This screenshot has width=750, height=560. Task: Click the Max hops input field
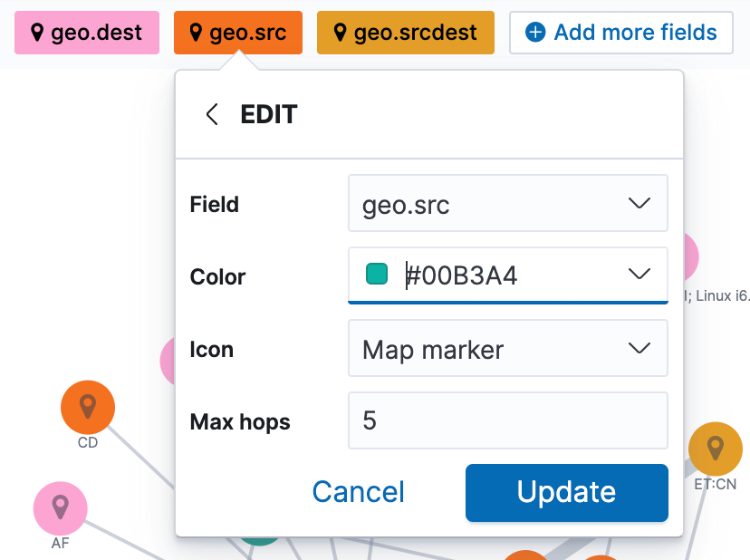click(x=508, y=420)
